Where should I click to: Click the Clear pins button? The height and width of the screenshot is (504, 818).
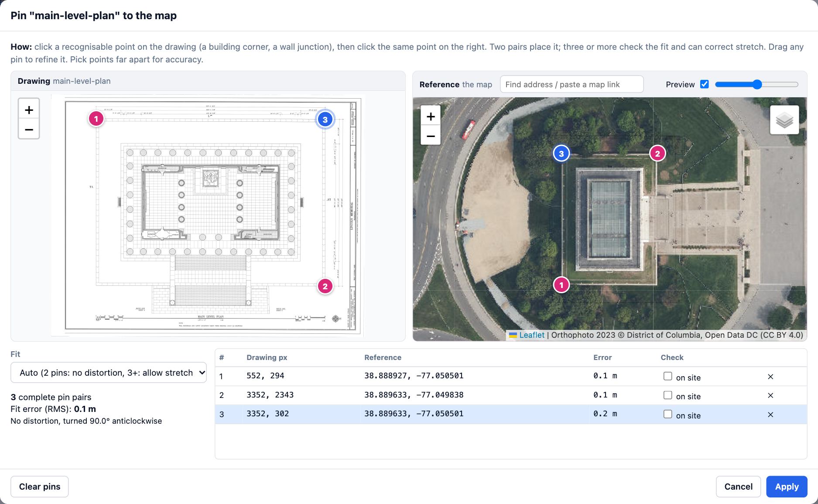pyautogui.click(x=40, y=487)
